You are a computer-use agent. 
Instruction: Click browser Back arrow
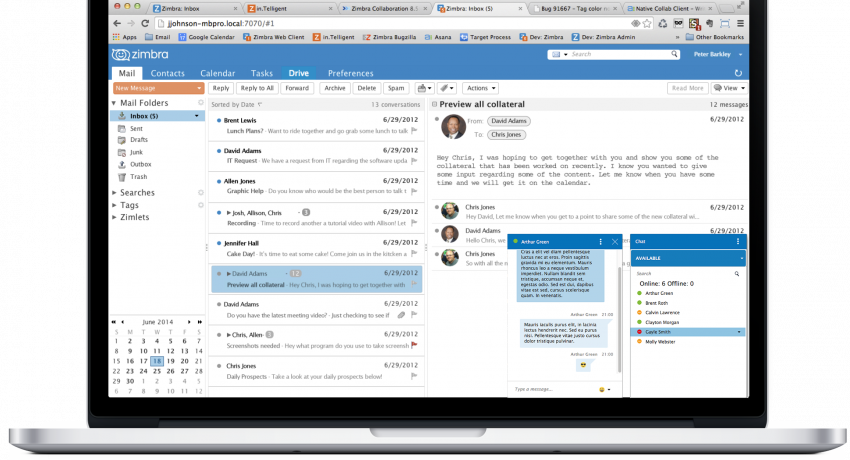point(117,23)
